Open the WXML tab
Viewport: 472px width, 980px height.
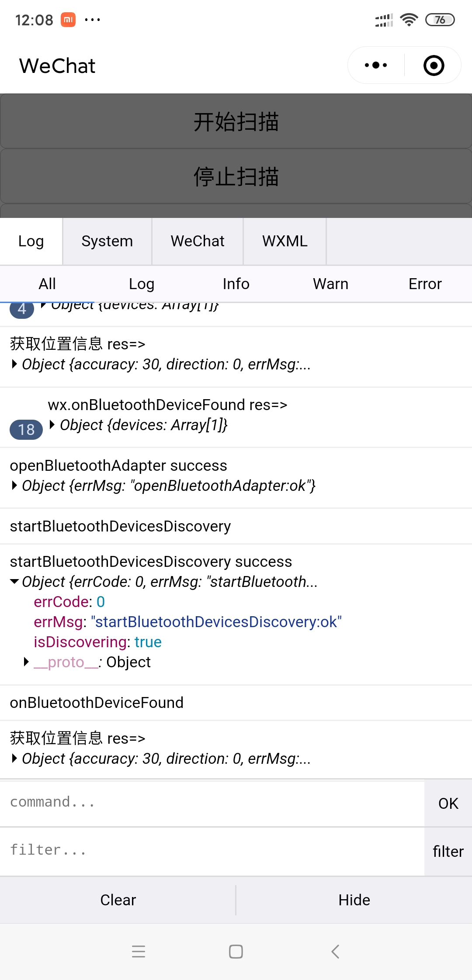tap(285, 241)
